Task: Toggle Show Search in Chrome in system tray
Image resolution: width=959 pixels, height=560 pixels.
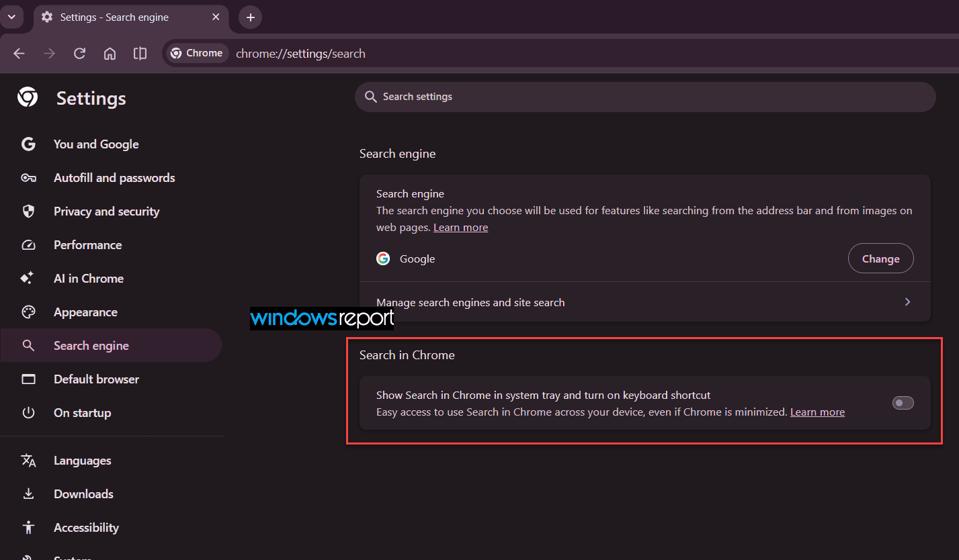Action: coord(903,403)
